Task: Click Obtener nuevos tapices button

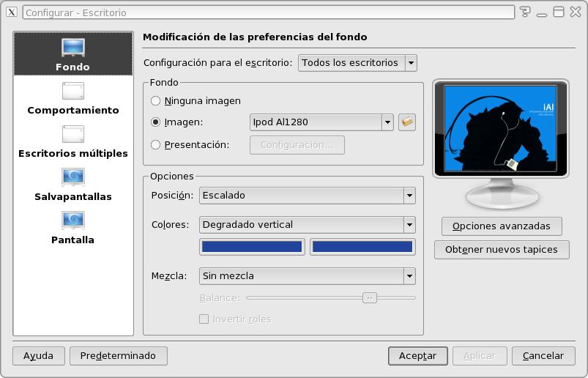Action: (502, 250)
